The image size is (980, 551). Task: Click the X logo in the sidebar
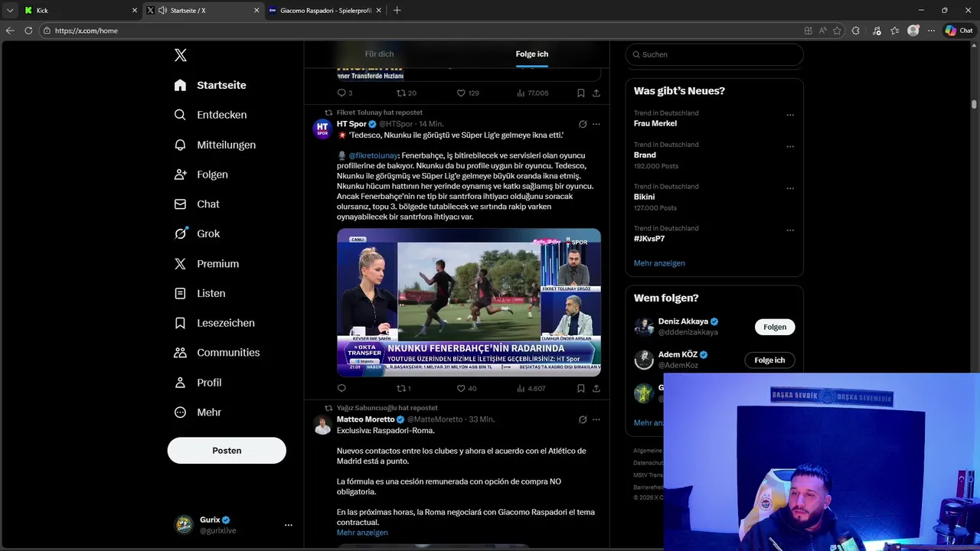point(180,55)
